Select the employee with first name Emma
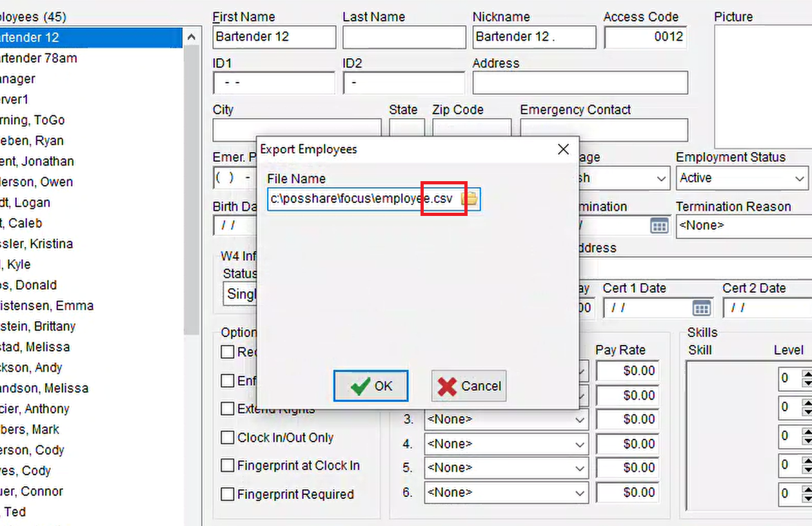The image size is (812, 526). (x=46, y=306)
